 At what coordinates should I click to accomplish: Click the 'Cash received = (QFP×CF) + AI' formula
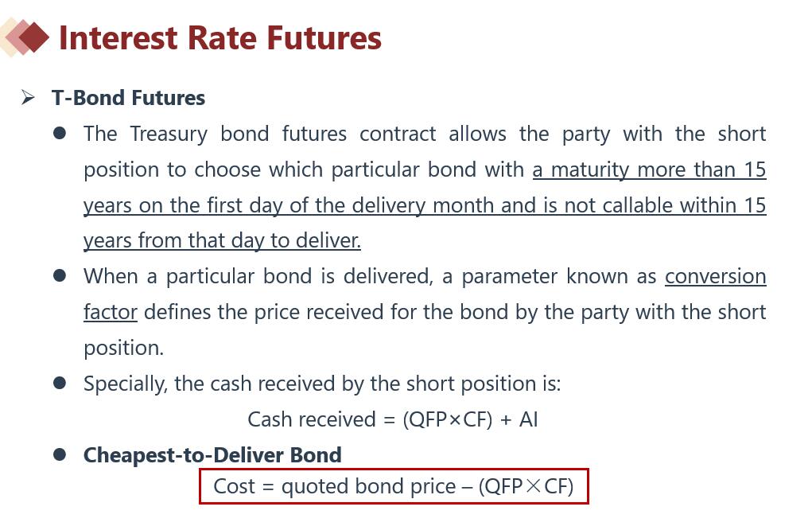[393, 419]
